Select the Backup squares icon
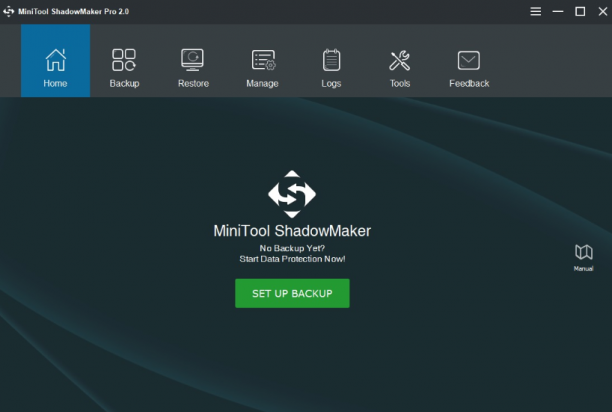This screenshot has height=412, width=612. (x=124, y=60)
